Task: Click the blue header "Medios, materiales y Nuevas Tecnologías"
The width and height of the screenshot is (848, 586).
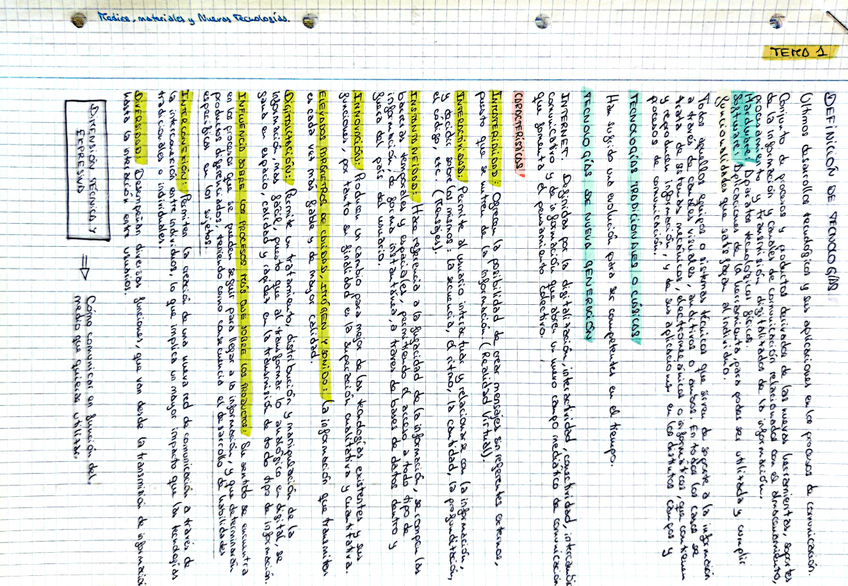Action: click(195, 18)
